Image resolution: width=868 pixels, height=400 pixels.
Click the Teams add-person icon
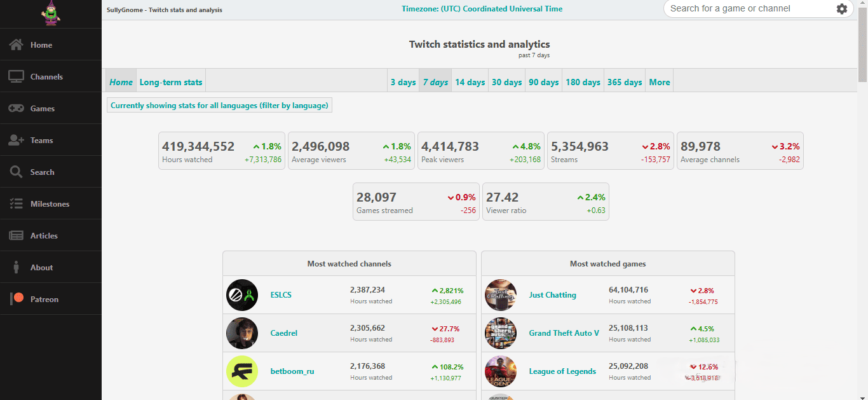point(16,140)
